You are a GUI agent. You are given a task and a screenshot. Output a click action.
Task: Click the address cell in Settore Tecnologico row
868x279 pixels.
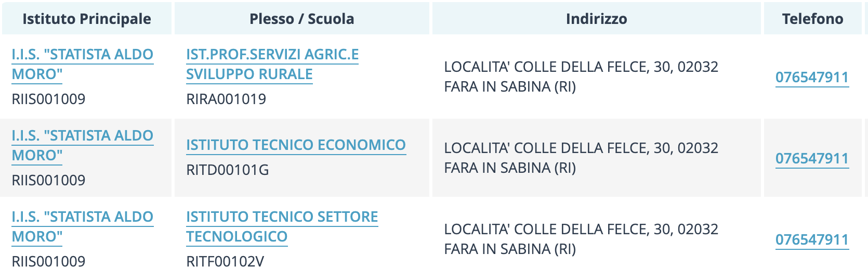pyautogui.click(x=597, y=239)
